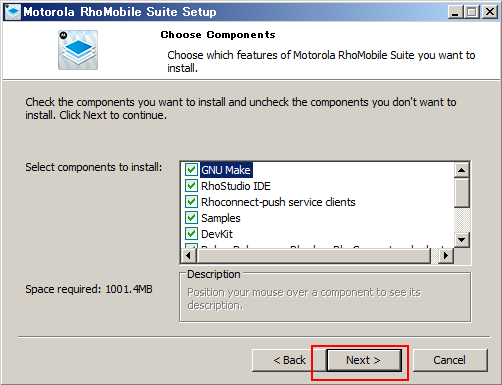Toggle the Samples component checkbox
Image resolution: width=502 pixels, height=385 pixels.
click(x=191, y=218)
